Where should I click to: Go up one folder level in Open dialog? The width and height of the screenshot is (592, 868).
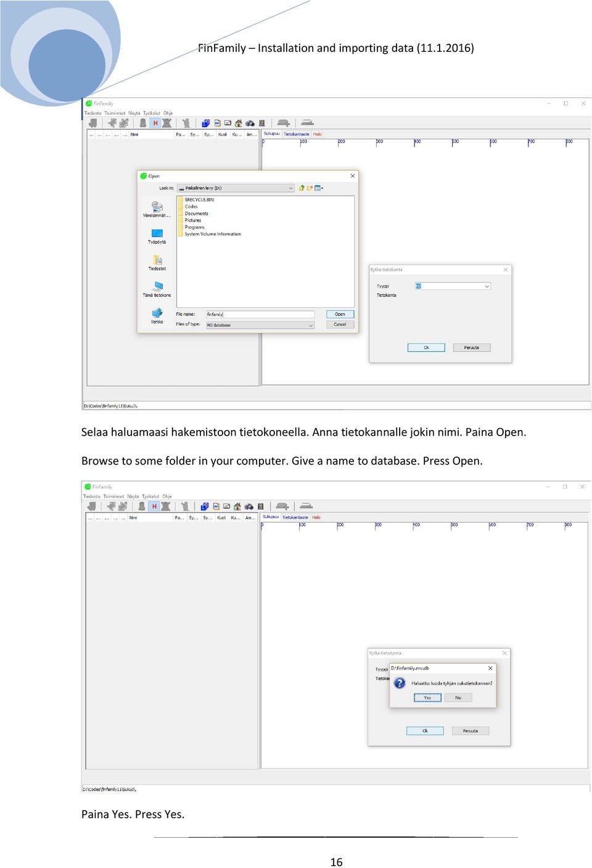point(302,188)
